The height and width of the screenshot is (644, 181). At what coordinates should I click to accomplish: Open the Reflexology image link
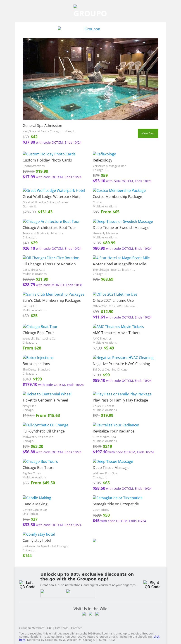point(104,154)
